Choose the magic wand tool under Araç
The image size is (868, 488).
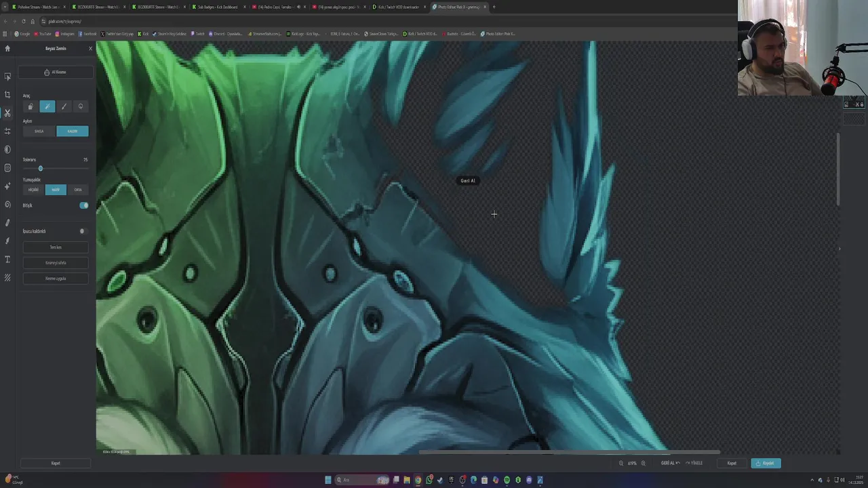tap(47, 106)
